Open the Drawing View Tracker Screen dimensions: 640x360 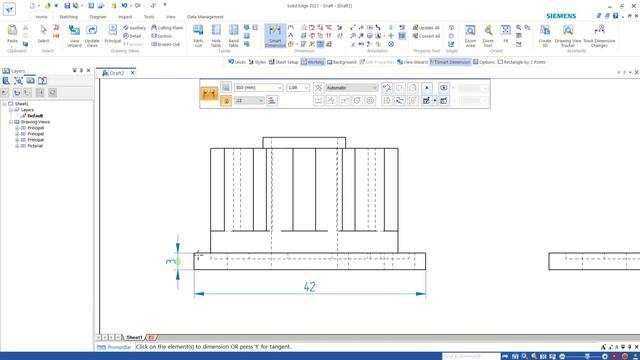tap(568, 36)
